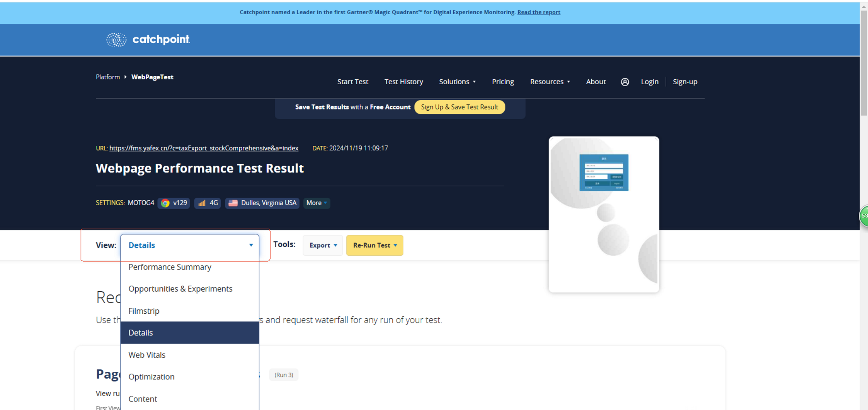868x410 pixels.
Task: Open the Re-Run Test dropdown
Action: pos(374,245)
